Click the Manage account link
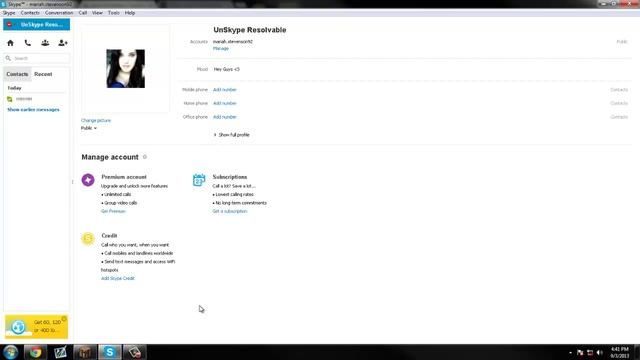The width and height of the screenshot is (640, 360). [221, 49]
